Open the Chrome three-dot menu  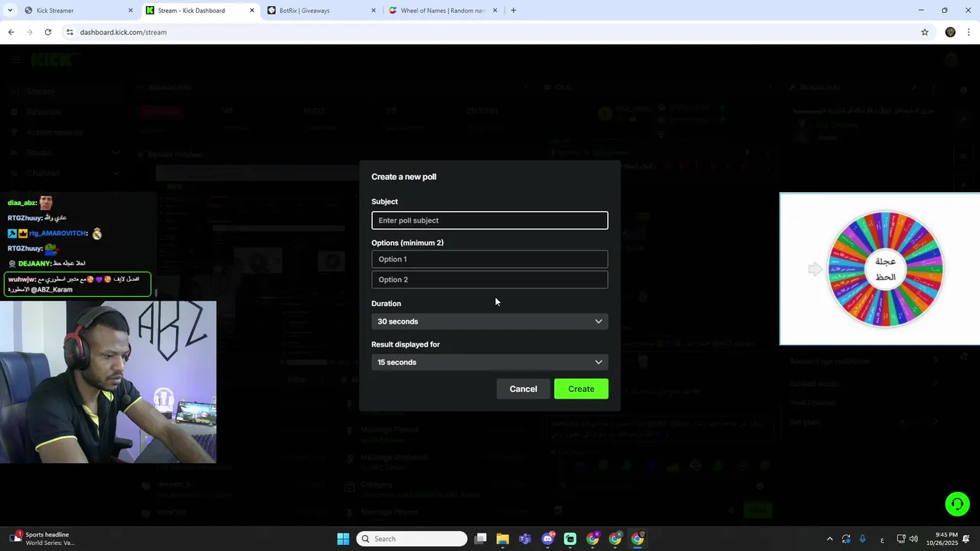pos(969,32)
